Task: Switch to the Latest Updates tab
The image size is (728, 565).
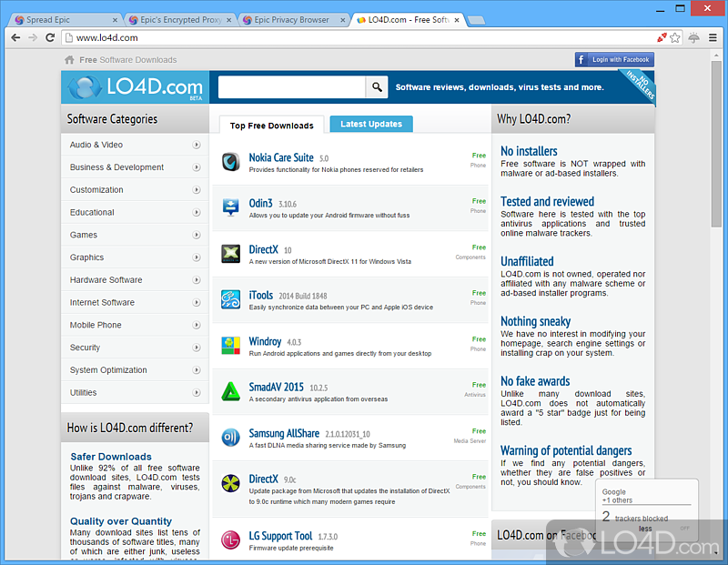Action: (x=371, y=124)
